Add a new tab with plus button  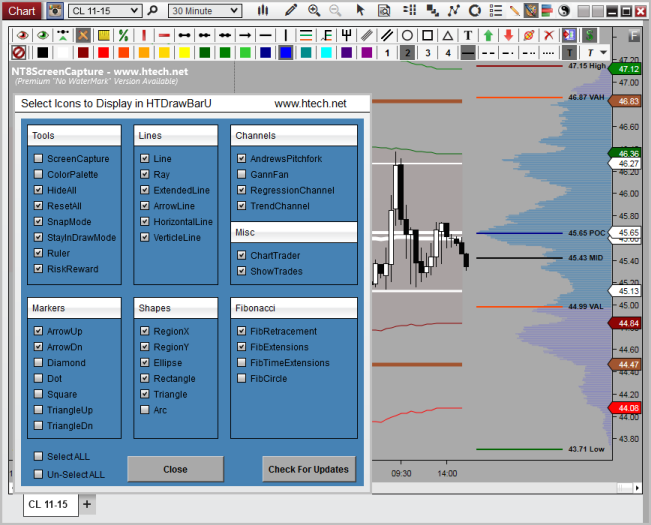87,504
